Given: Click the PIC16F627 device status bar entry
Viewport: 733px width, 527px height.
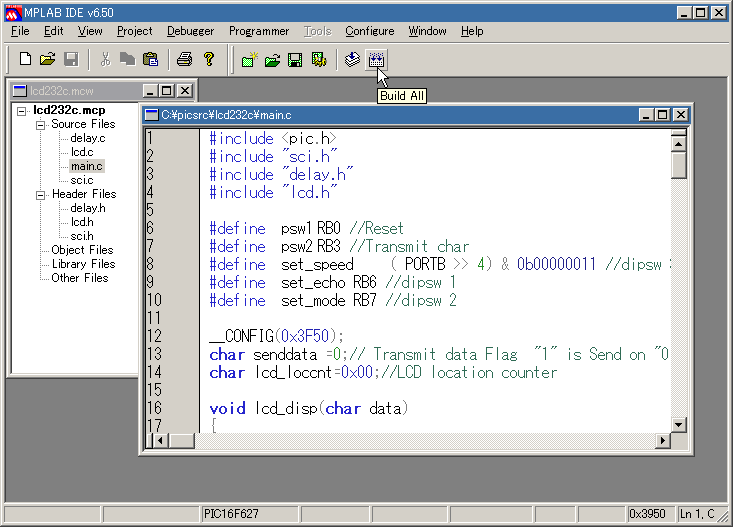Looking at the screenshot, I should [249, 514].
